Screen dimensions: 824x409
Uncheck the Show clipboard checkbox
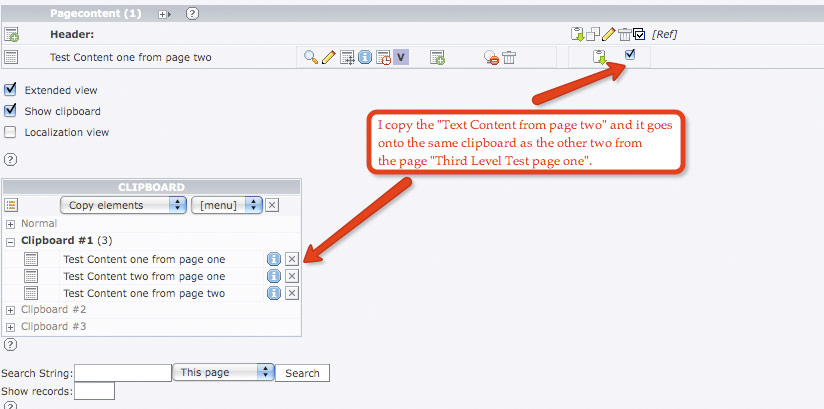(x=11, y=111)
